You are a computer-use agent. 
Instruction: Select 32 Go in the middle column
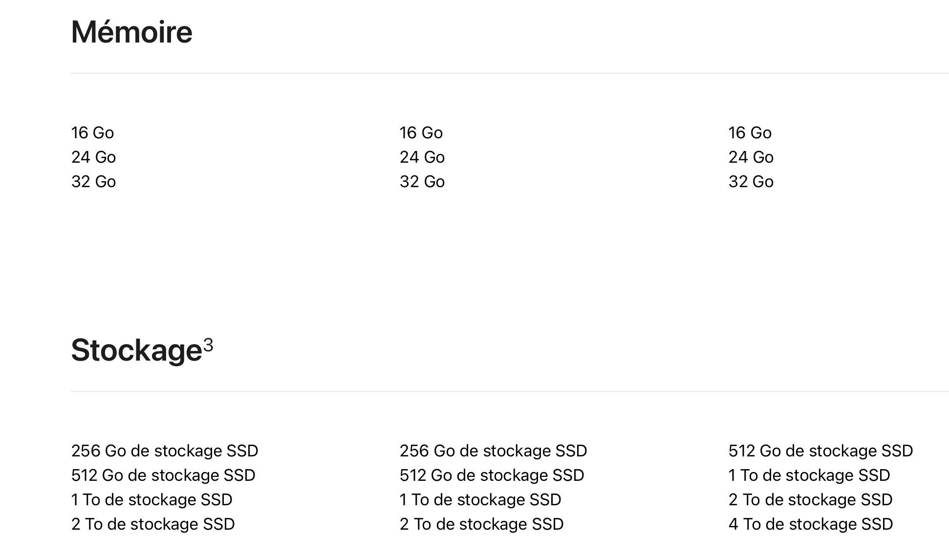pyautogui.click(x=422, y=182)
